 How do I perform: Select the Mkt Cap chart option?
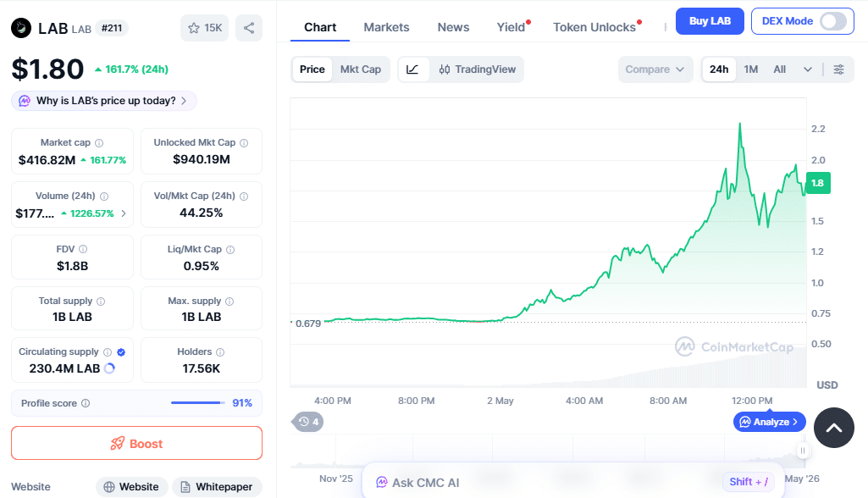click(361, 69)
